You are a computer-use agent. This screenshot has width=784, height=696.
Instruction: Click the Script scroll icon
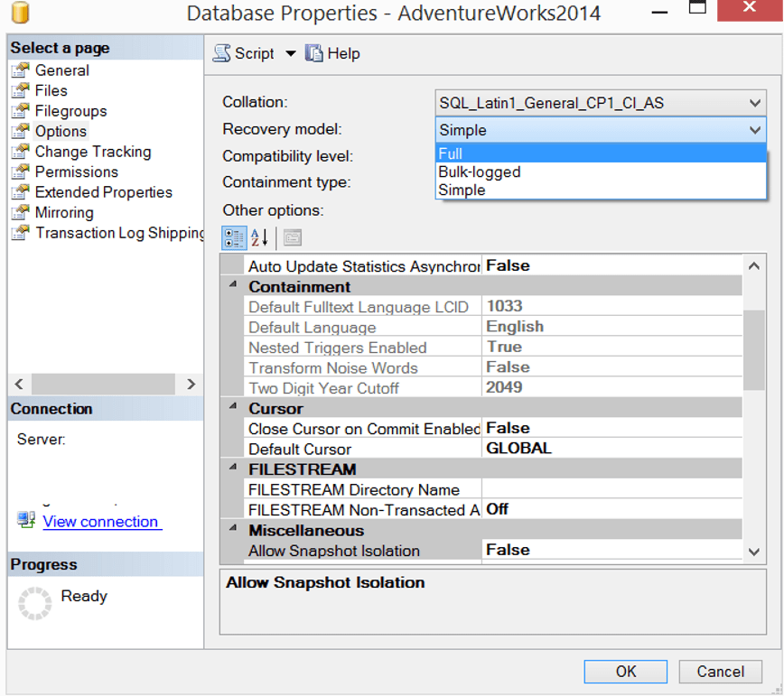pyautogui.click(x=221, y=53)
